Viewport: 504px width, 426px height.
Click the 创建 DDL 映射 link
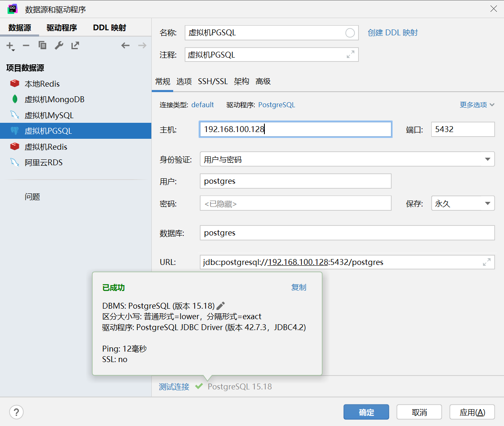[x=393, y=33]
